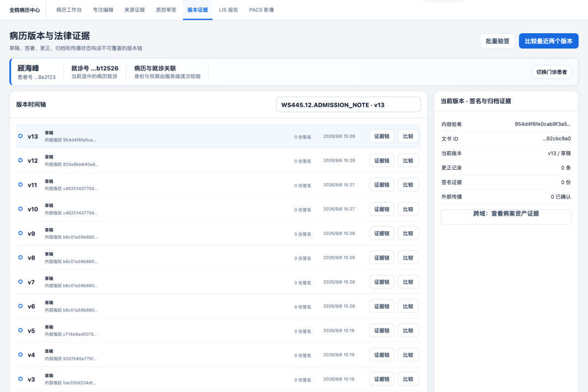The width and height of the screenshot is (588, 392).
Task: Click 比较 in the v6 row
Action: click(408, 306)
